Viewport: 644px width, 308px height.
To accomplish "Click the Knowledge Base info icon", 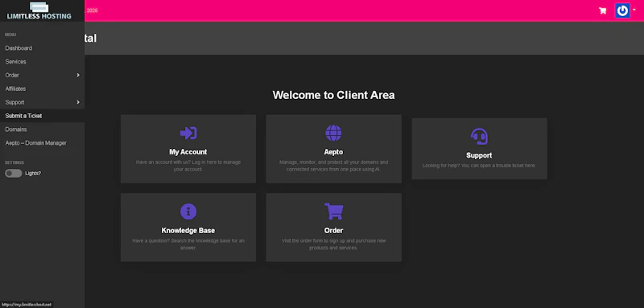I will tap(188, 211).
